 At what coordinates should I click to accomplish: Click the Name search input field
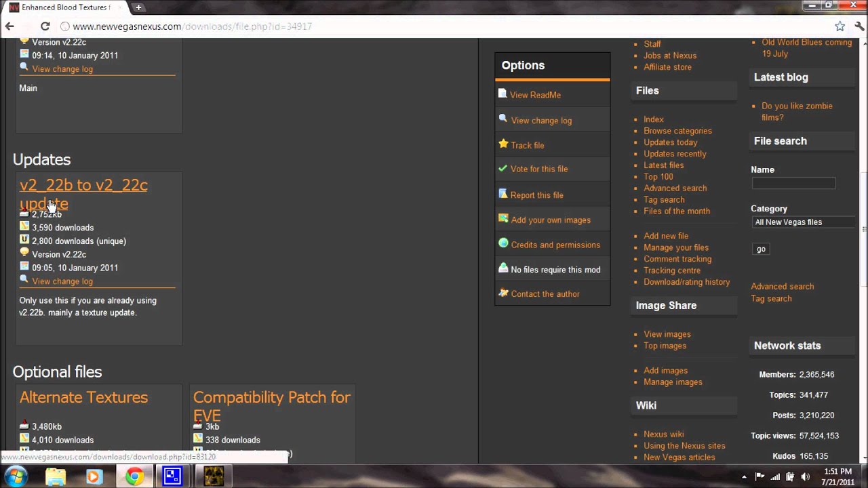[x=793, y=184]
